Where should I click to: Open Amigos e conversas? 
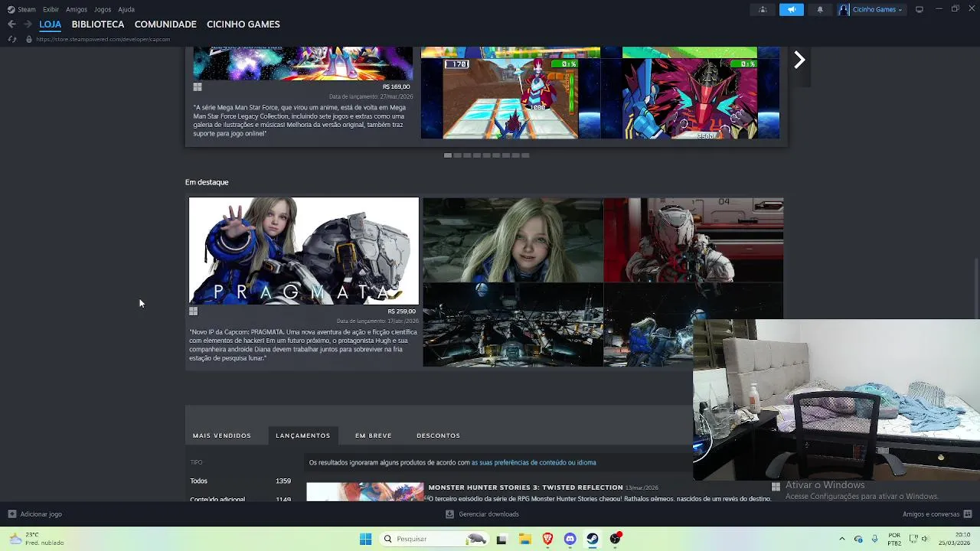coord(931,514)
